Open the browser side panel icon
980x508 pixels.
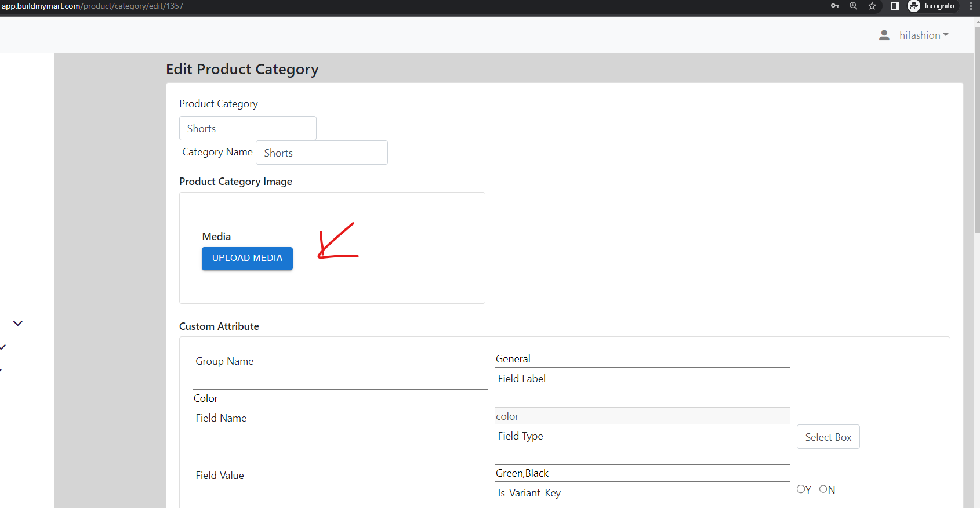click(895, 6)
